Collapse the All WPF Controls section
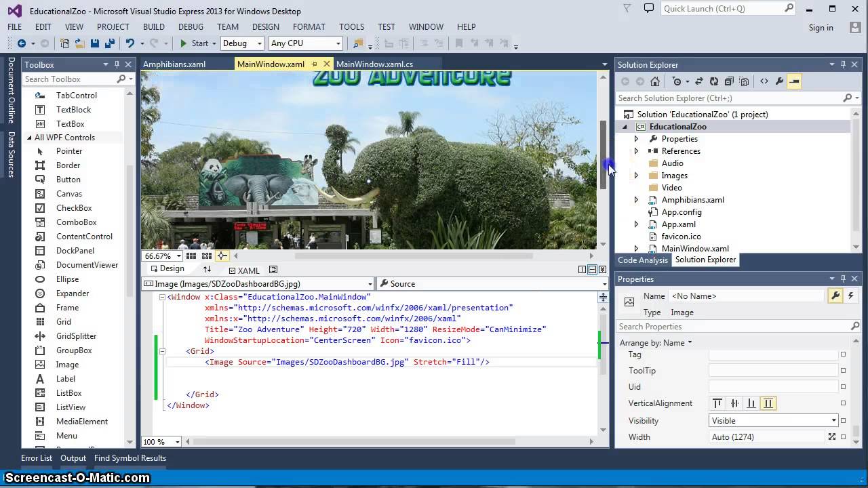Viewport: 868px width, 488px height. pyautogui.click(x=29, y=138)
